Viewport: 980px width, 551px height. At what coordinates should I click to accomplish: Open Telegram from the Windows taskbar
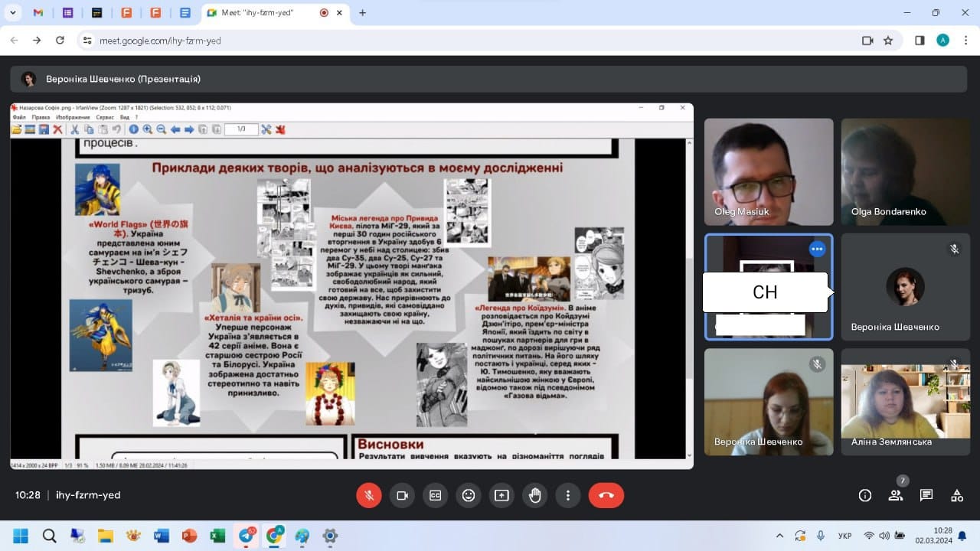[247, 536]
